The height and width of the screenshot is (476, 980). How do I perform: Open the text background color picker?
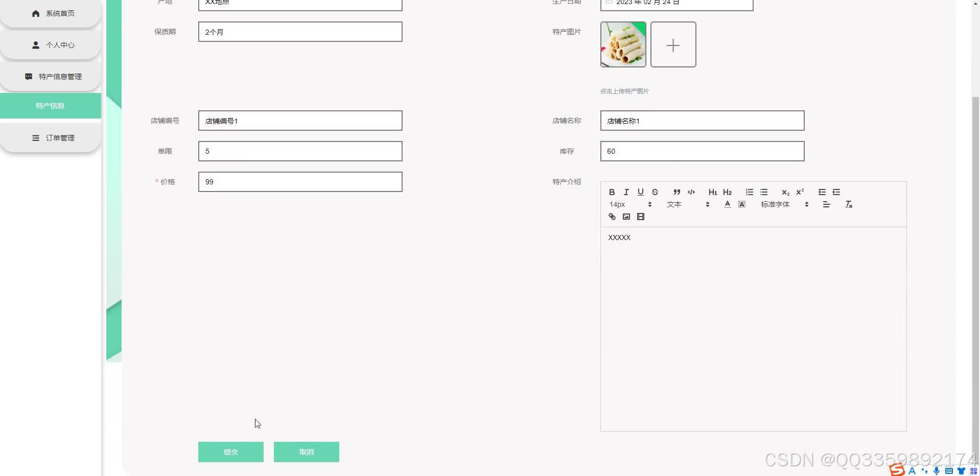[x=741, y=204]
